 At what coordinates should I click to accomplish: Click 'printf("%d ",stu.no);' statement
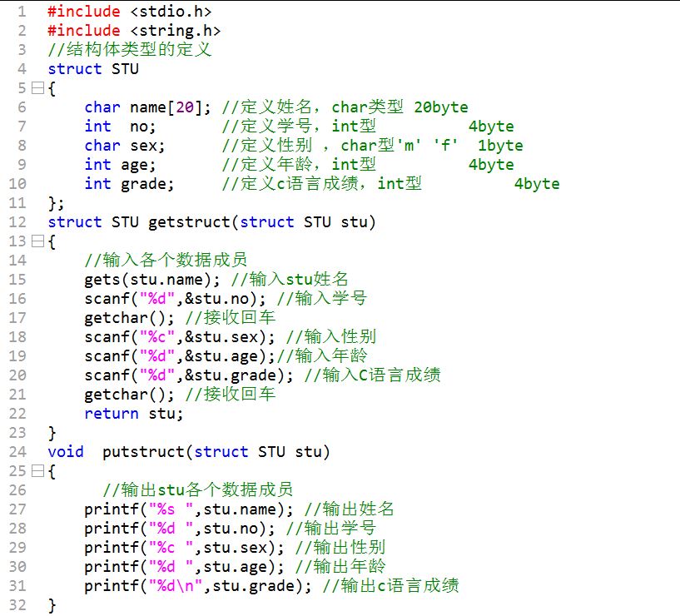pyautogui.click(x=180, y=529)
